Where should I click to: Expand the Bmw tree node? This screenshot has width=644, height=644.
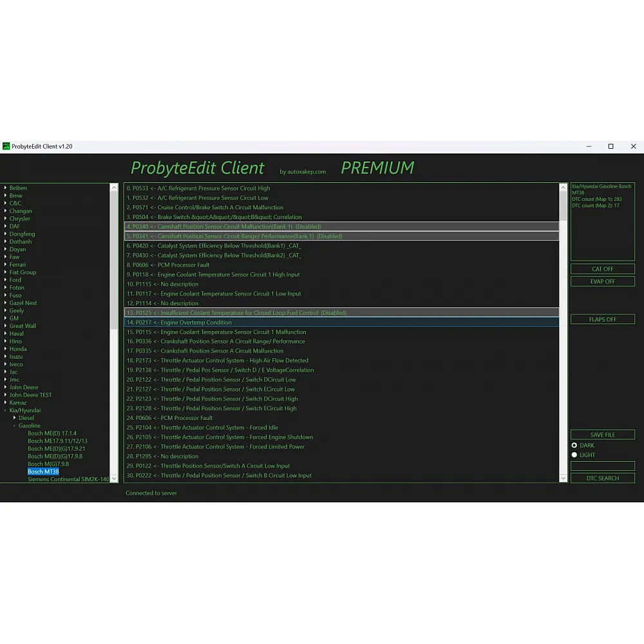click(x=6, y=196)
